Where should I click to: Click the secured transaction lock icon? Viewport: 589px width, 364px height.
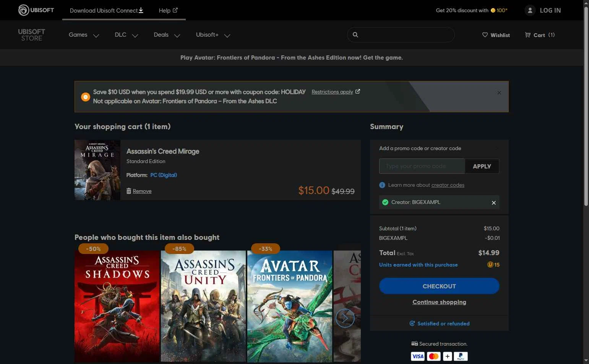414,344
